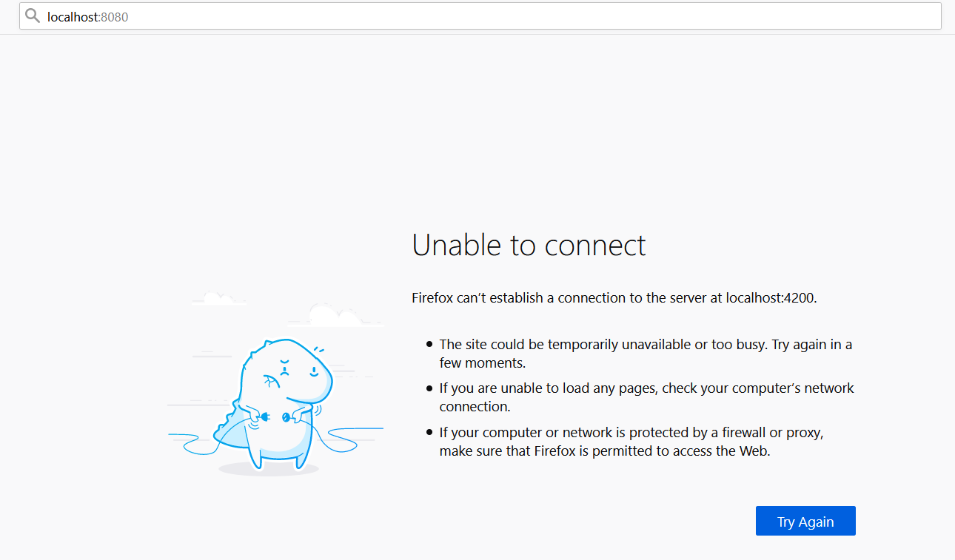955x560 pixels.
Task: Click the "localhost" text in the URL
Action: tap(72, 16)
